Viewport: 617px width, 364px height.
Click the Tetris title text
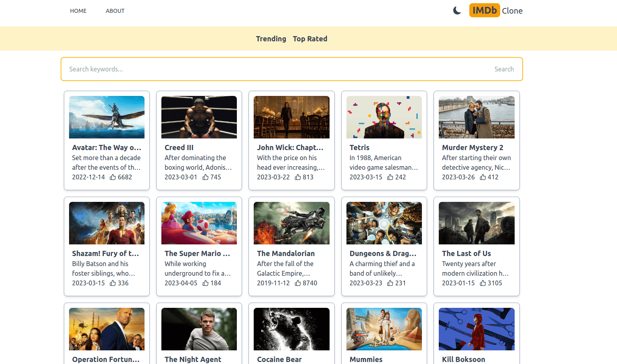click(359, 148)
